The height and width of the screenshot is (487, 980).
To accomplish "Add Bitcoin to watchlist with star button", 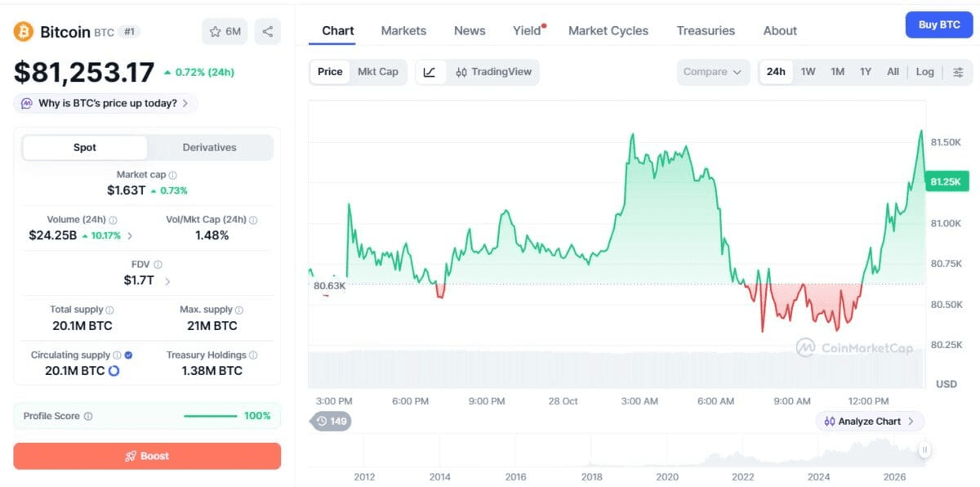I will pyautogui.click(x=225, y=32).
